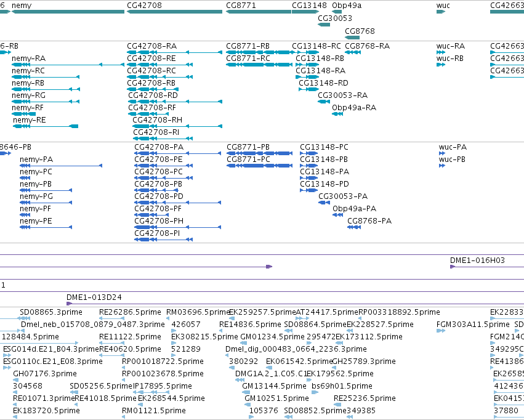Select EST IP17895.5prime
Image resolution: width=524 pixels, height=420 pixels.
[163, 386]
